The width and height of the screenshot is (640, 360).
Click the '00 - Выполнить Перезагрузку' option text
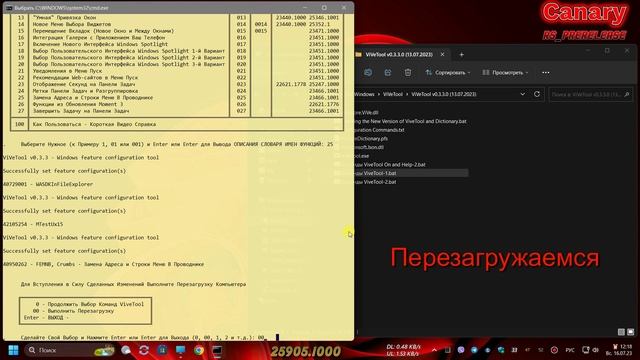[73, 311]
